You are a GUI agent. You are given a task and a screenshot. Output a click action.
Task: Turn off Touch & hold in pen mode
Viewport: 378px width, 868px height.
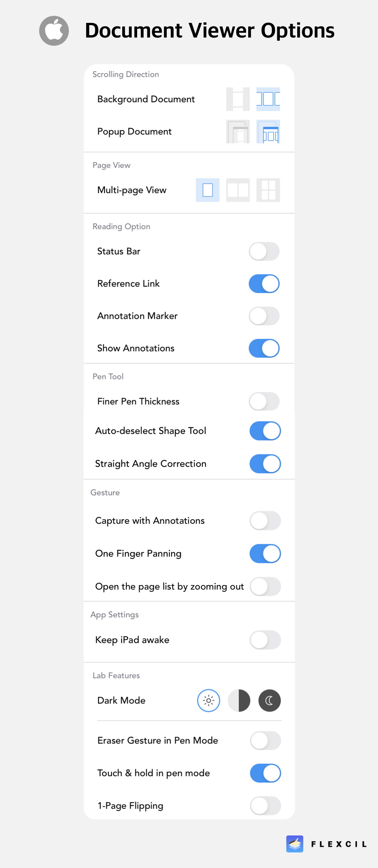(x=265, y=773)
